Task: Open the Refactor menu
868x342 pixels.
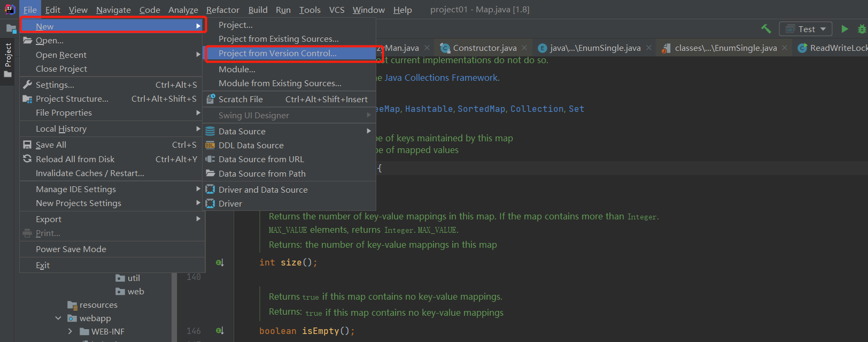Action: pos(223,10)
